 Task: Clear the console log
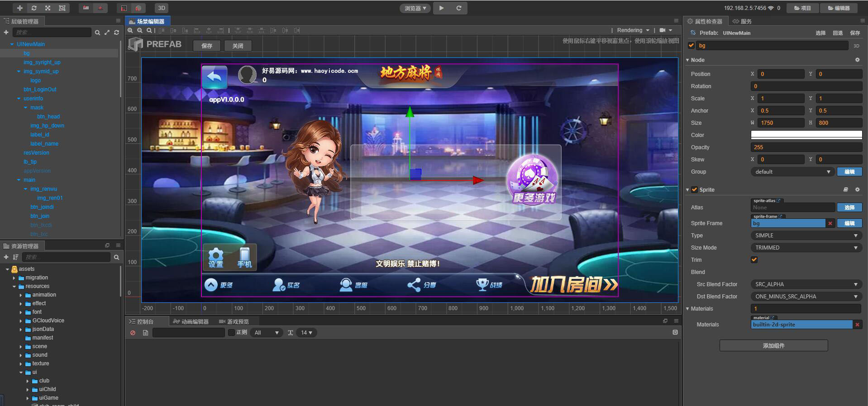(133, 333)
